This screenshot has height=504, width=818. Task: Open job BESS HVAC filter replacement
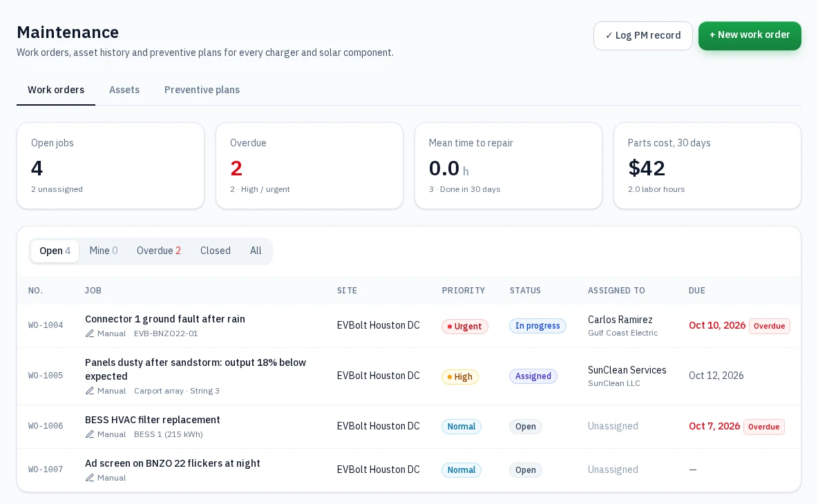pyautogui.click(x=152, y=420)
